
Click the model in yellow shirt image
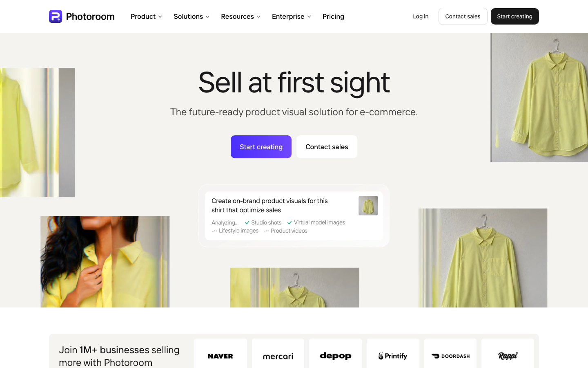click(x=105, y=262)
